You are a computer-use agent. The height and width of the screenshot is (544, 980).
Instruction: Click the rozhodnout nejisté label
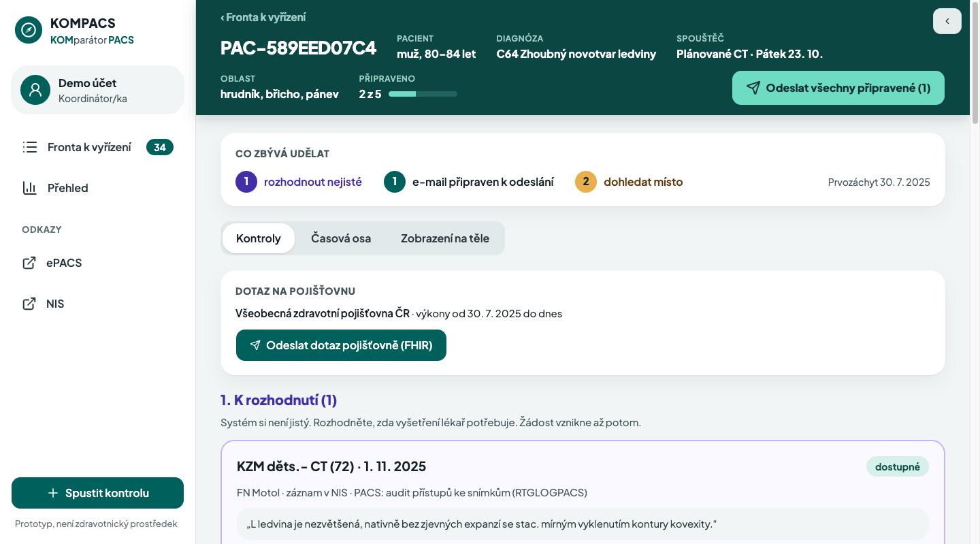(x=313, y=182)
